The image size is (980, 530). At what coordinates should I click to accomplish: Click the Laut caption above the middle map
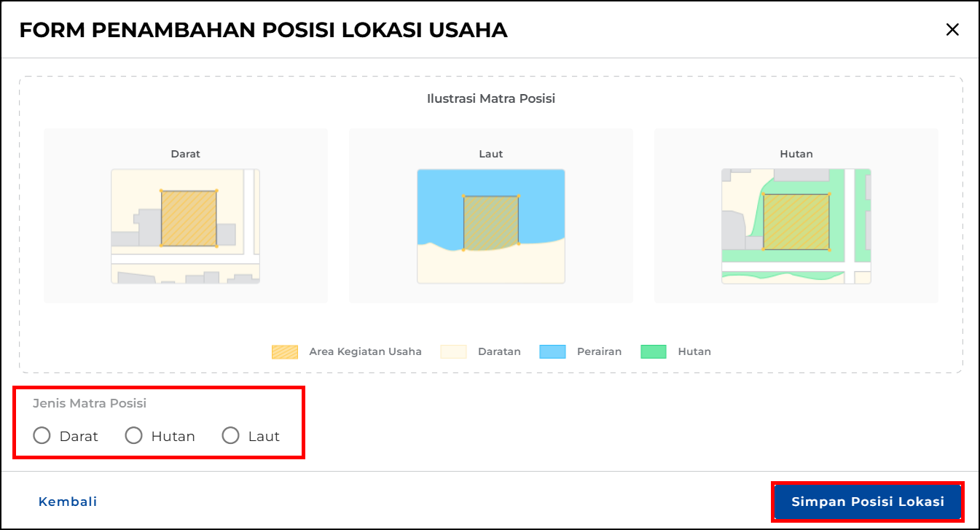[490, 154]
